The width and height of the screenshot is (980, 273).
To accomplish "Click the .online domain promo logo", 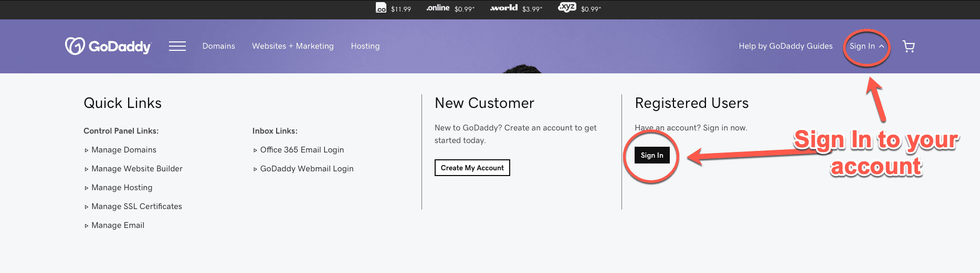I will 438,8.
